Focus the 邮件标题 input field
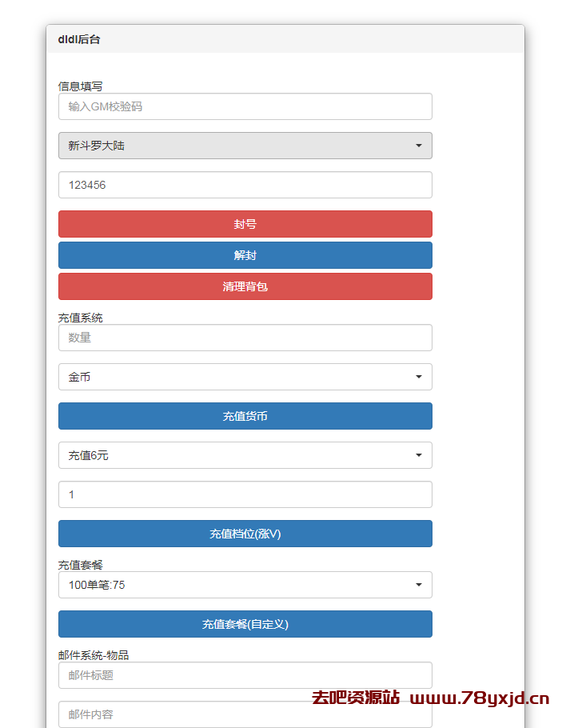This screenshot has height=728, width=570. 245,675
